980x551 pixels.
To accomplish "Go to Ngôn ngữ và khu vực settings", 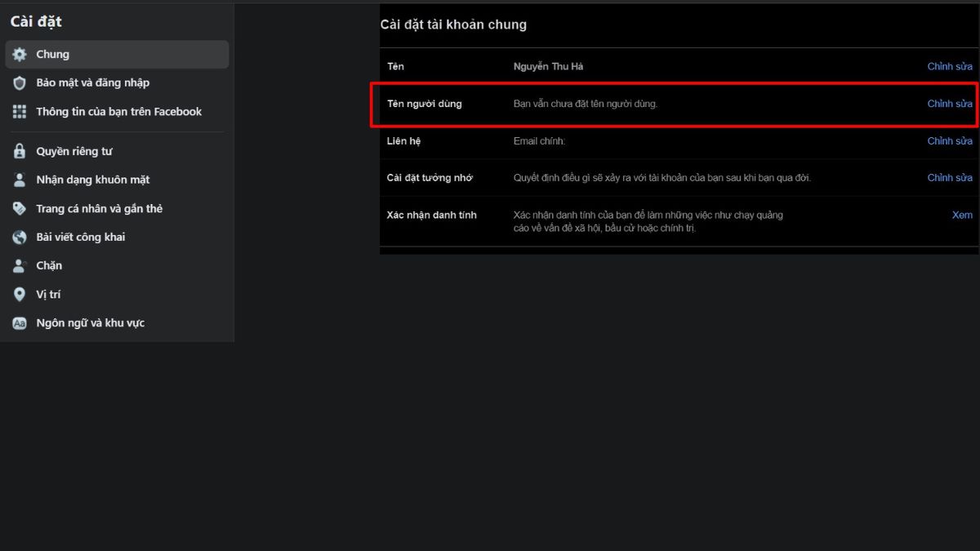I will [90, 323].
